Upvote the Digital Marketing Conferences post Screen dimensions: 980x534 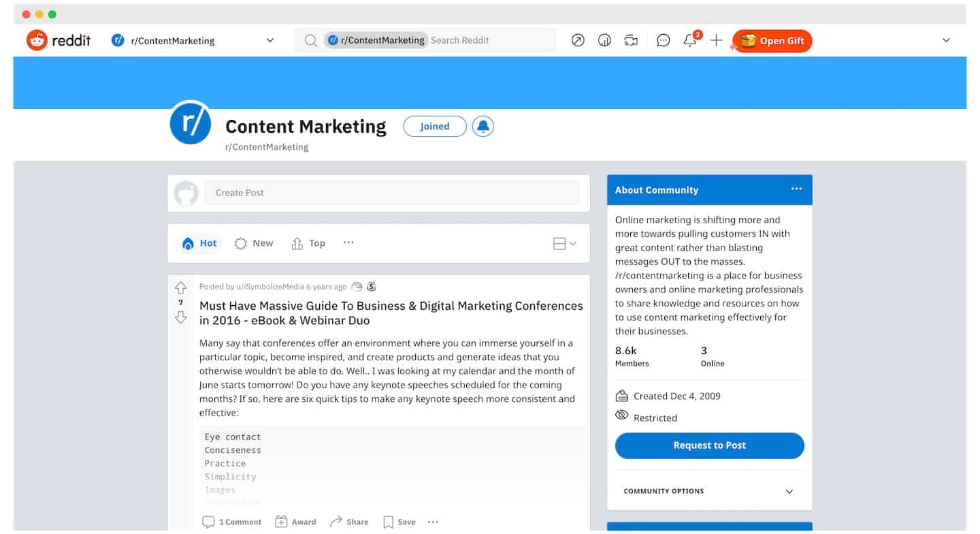180,287
